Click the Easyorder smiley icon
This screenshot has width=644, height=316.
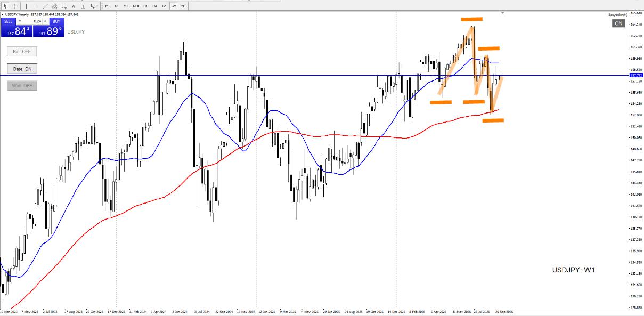click(625, 15)
